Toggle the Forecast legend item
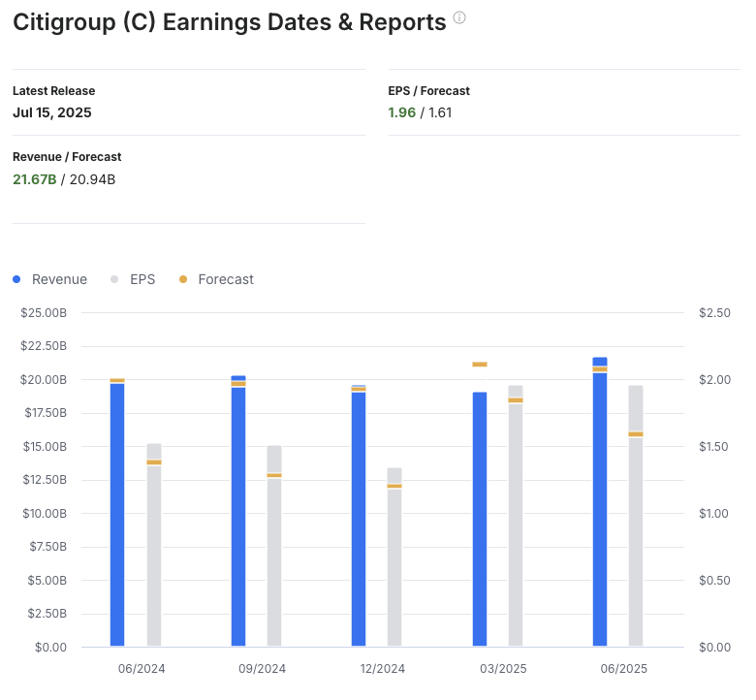Screen dimensions: 756x700 pos(216,279)
